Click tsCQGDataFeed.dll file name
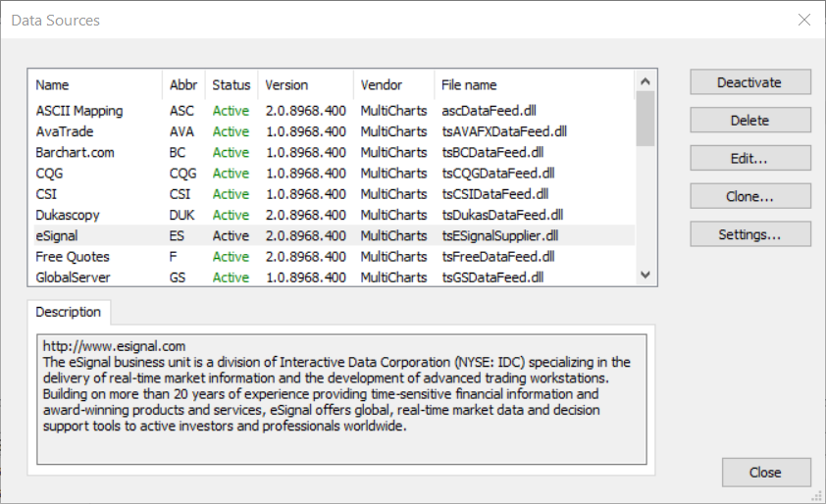Image resolution: width=826 pixels, height=504 pixels. pos(497,174)
